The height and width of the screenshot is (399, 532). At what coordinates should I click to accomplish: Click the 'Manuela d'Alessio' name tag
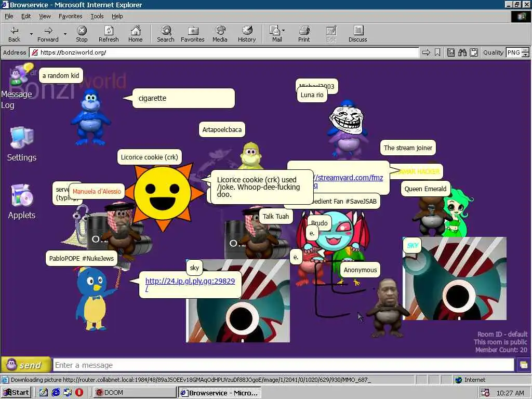click(x=97, y=191)
